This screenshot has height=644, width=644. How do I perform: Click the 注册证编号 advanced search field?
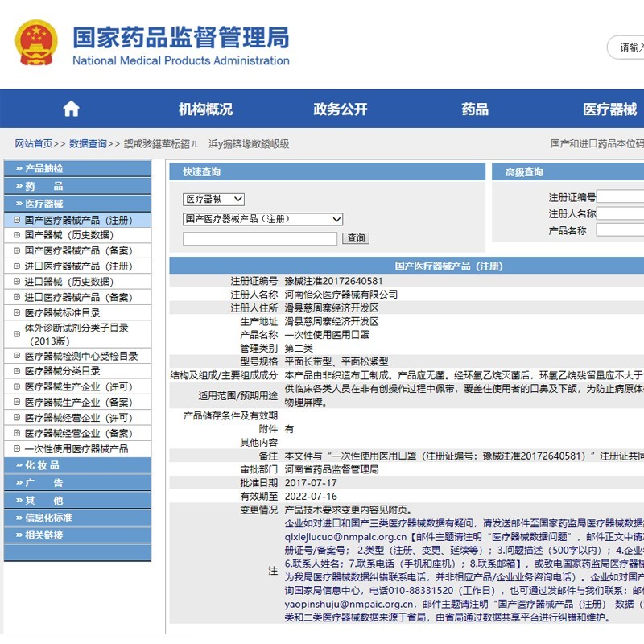pyautogui.click(x=620, y=197)
